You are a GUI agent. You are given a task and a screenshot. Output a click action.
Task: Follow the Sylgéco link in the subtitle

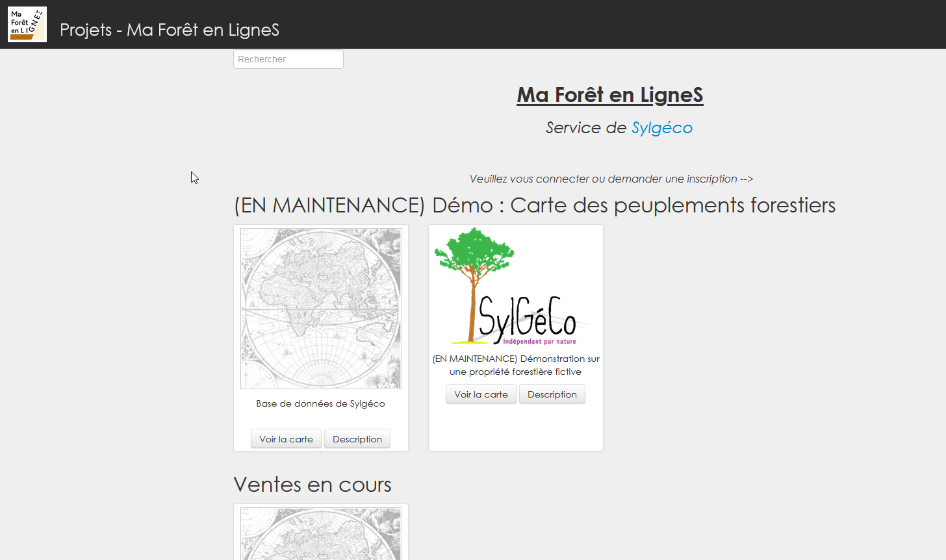point(662,128)
